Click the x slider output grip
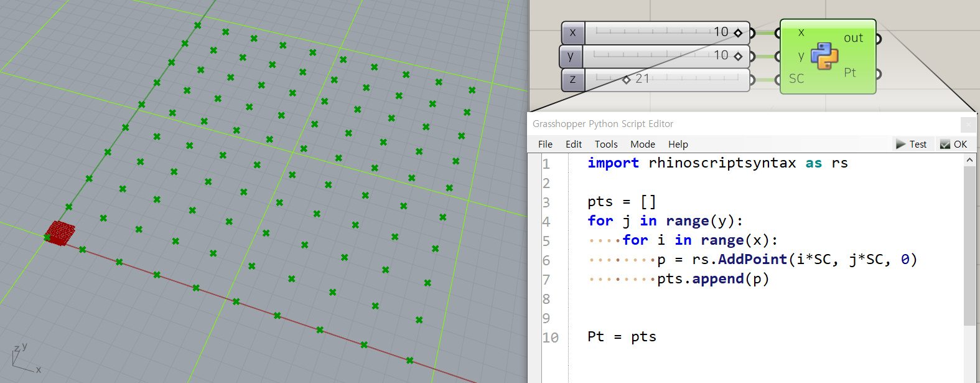 point(752,33)
